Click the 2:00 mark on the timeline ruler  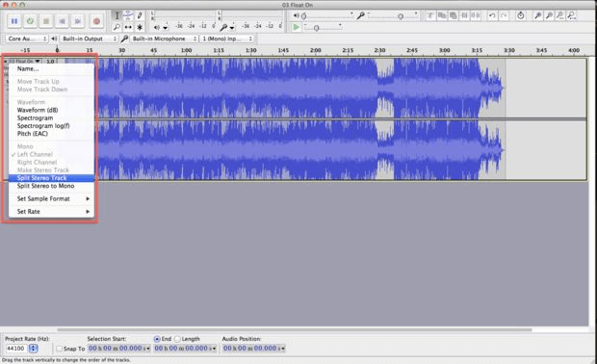315,50
